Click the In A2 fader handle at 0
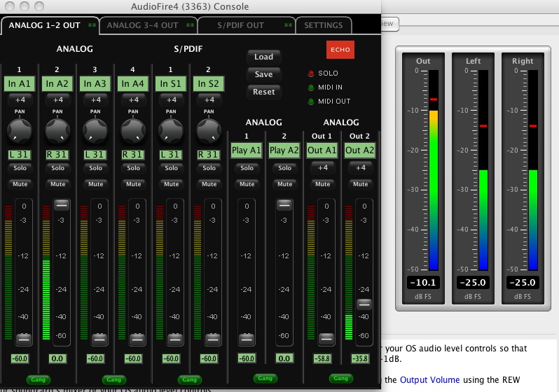 pos(62,205)
